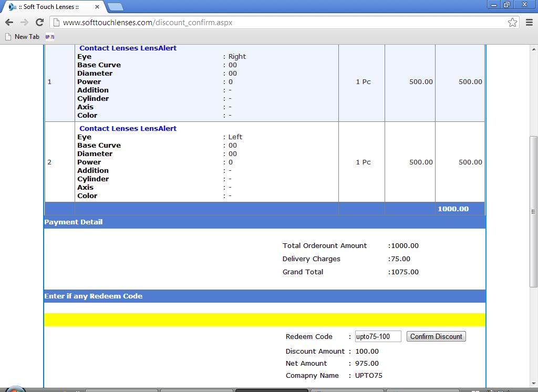The height and width of the screenshot is (392, 538).
Task: Open second Contact Lenses LensAlert link (Left eye)
Action: tap(128, 129)
